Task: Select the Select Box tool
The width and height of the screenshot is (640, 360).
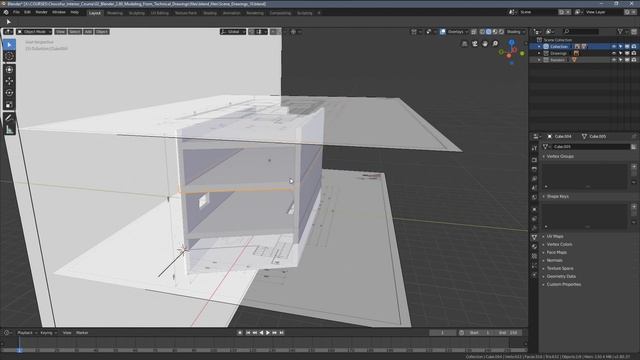Action: [9, 44]
